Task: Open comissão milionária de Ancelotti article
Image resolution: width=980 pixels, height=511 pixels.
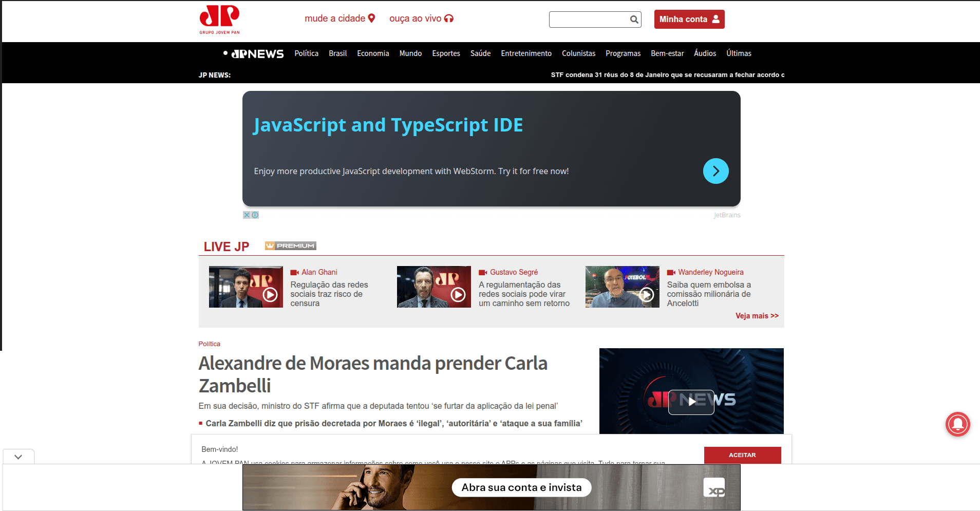Action: coord(709,294)
